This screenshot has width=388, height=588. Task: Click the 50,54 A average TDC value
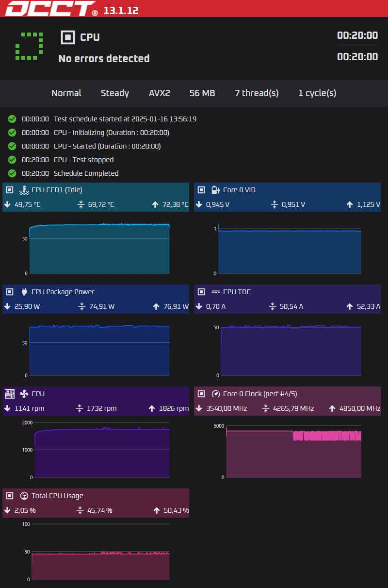pyautogui.click(x=292, y=306)
